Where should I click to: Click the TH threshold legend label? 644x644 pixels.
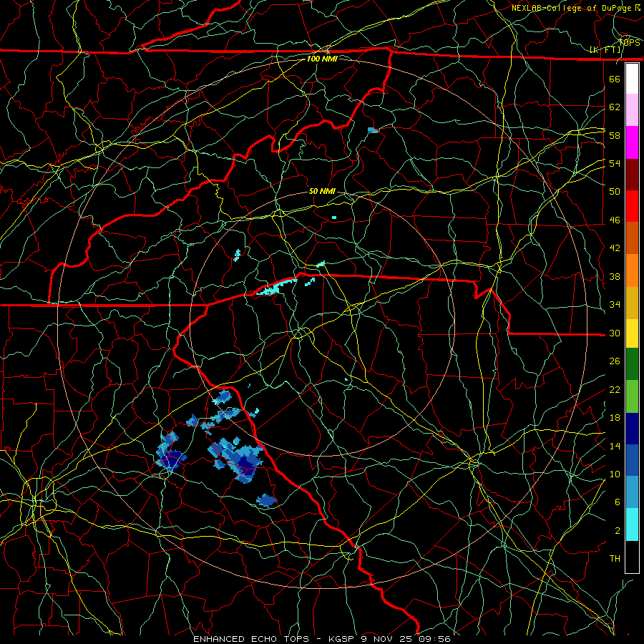tap(615, 559)
